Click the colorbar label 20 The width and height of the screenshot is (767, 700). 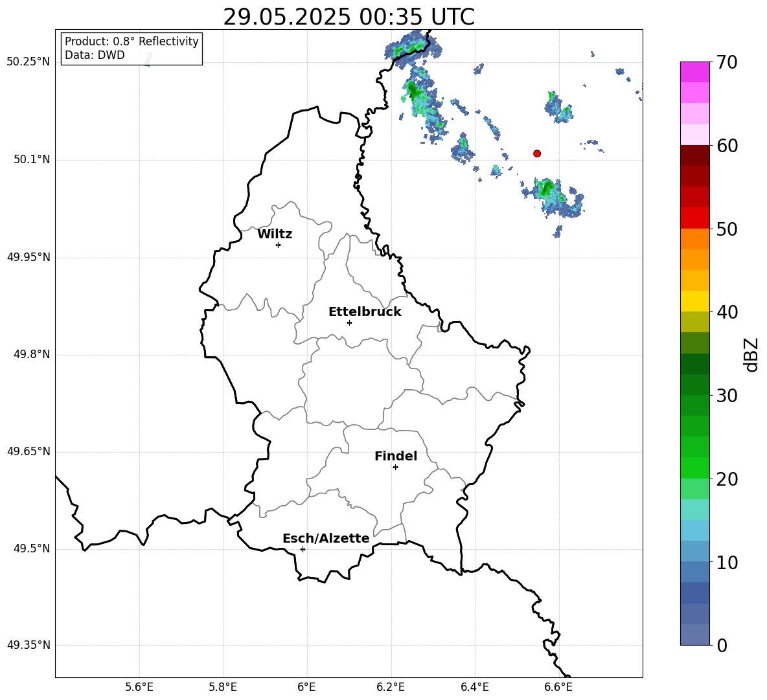pyautogui.click(x=727, y=479)
